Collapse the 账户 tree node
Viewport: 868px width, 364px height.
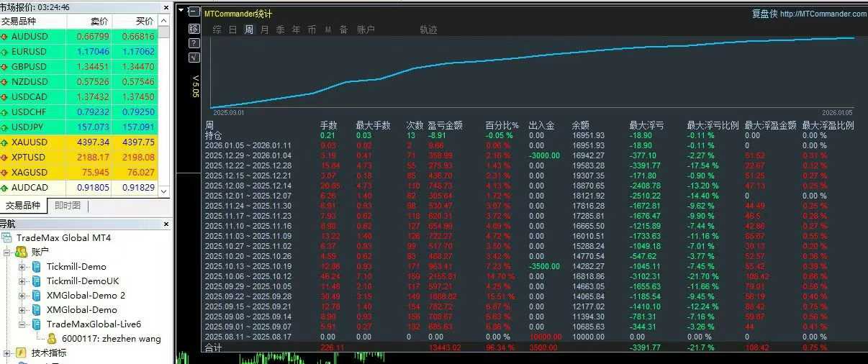8,252
